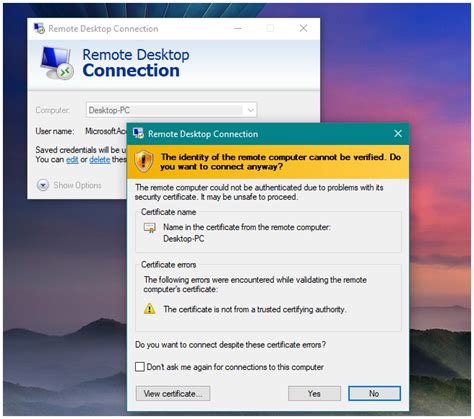Close the main Remote Desktop Connection window
474x419 pixels.
303,28
